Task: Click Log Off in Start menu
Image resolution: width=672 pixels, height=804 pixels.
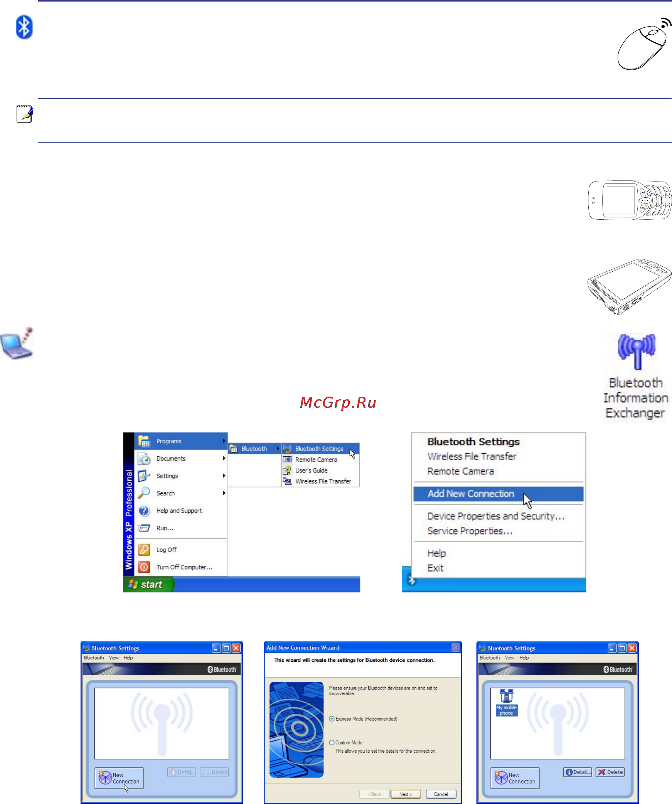Action: tap(181, 550)
